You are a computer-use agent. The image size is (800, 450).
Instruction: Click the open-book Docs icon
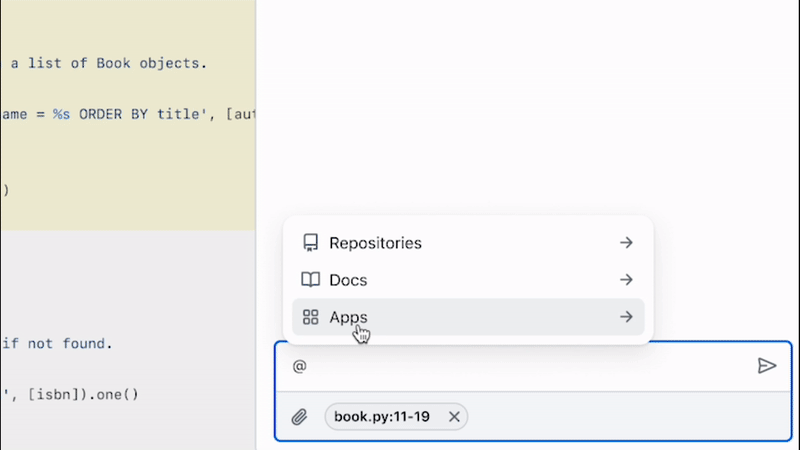[x=311, y=280]
